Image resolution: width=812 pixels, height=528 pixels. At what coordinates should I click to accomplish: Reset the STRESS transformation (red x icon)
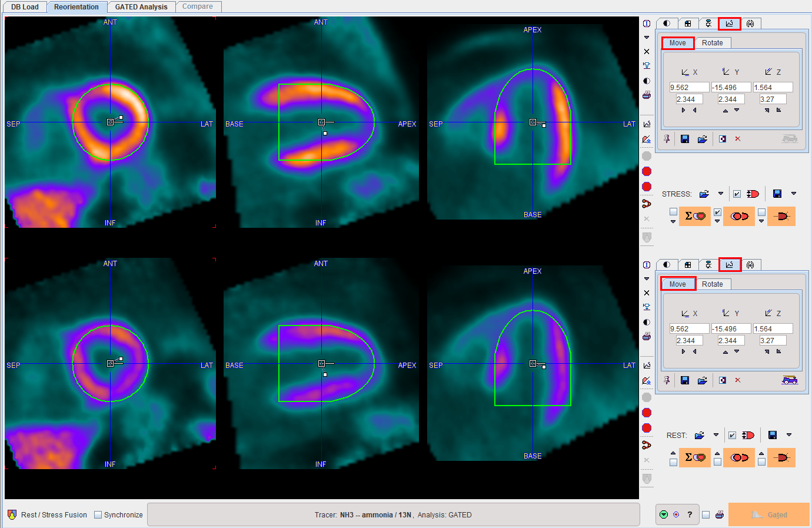(738, 139)
